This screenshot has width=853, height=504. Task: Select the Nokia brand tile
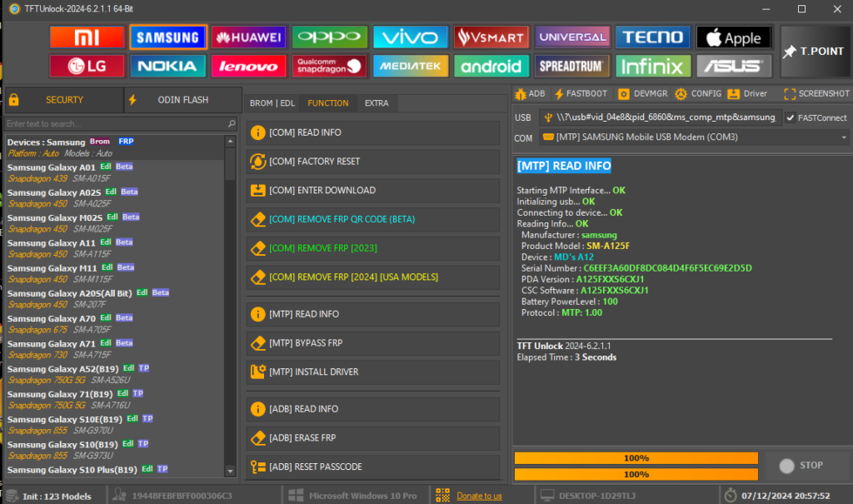[168, 66]
